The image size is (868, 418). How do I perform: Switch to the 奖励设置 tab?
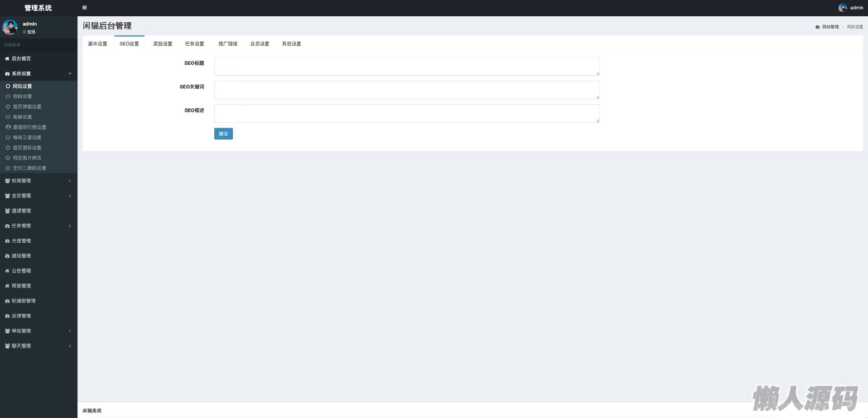tap(162, 44)
